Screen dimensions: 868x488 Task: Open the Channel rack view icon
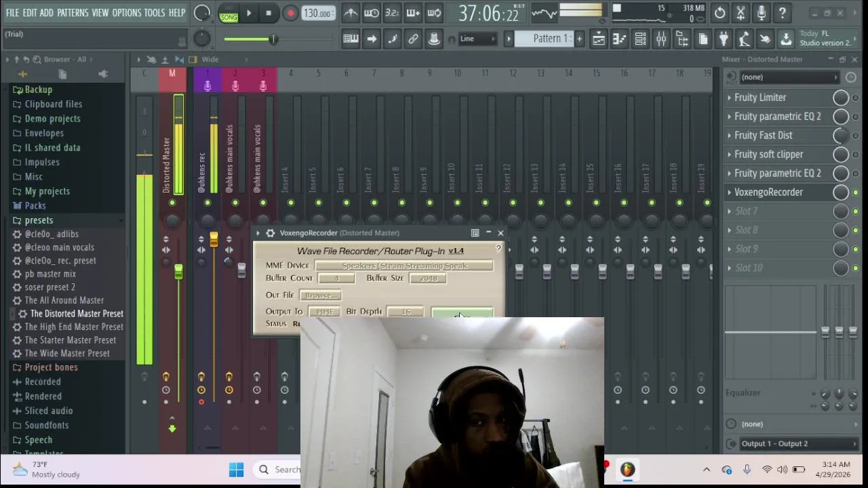(640, 39)
